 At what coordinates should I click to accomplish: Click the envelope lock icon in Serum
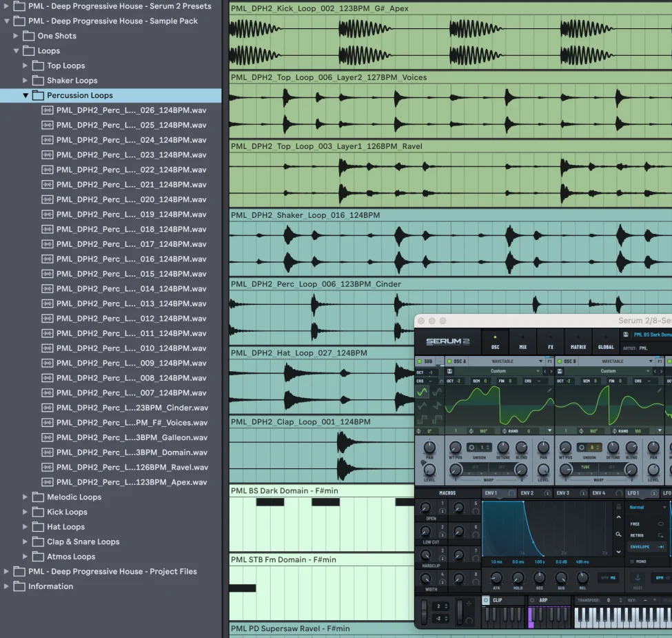(618, 507)
